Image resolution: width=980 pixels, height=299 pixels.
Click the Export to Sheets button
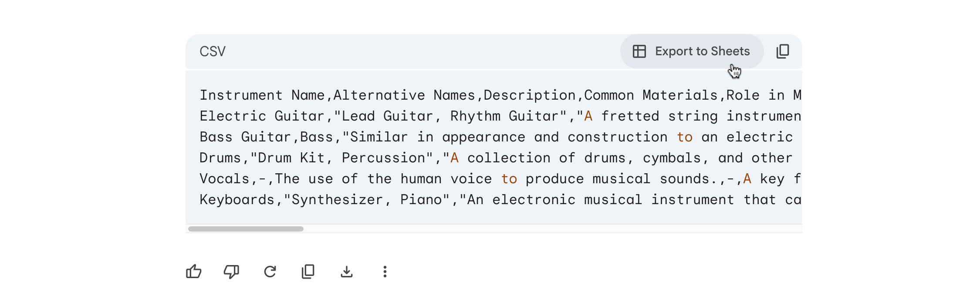692,51
